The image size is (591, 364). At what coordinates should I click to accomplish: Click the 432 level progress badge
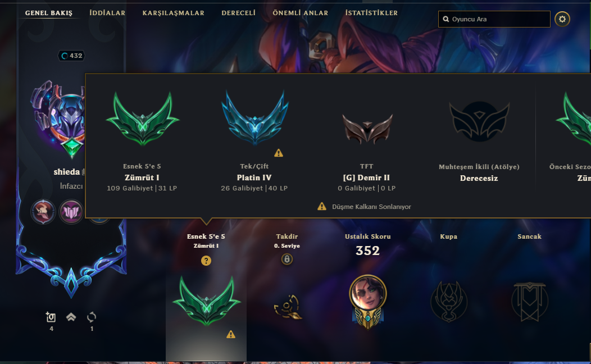[x=71, y=56]
